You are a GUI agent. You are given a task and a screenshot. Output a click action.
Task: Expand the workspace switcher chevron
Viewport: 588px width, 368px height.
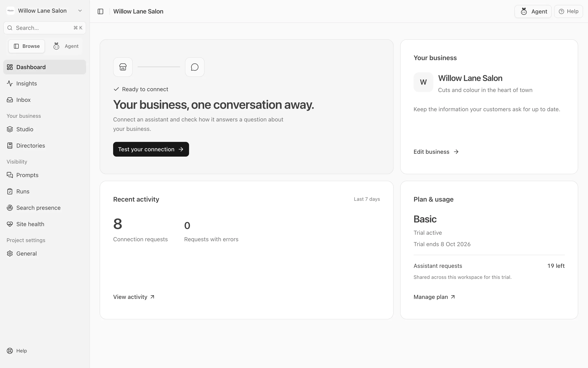pos(80,11)
